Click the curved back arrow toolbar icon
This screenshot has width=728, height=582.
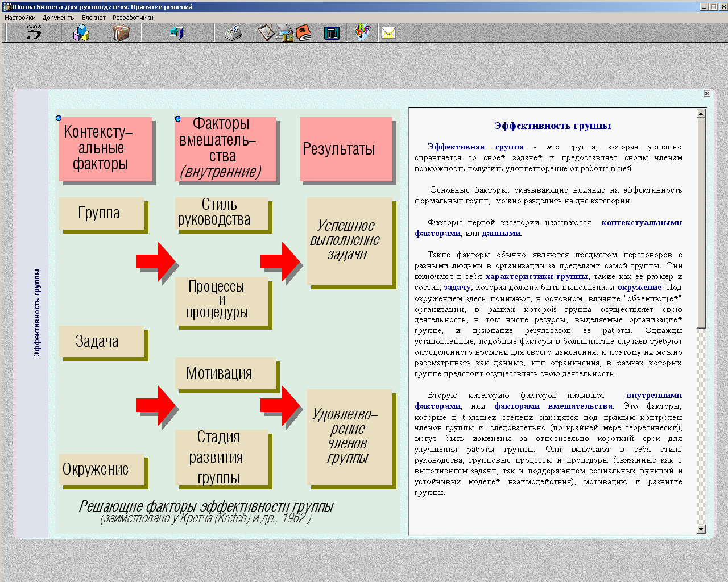(34, 33)
